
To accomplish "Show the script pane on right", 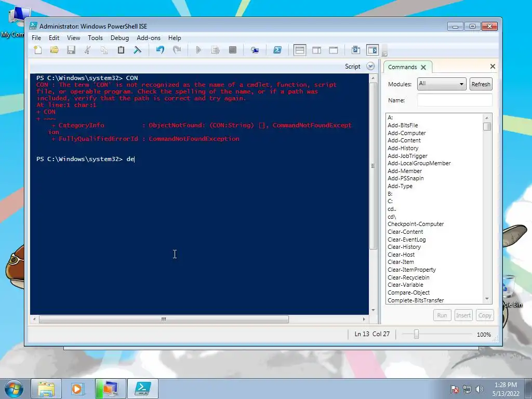I will pos(316,50).
